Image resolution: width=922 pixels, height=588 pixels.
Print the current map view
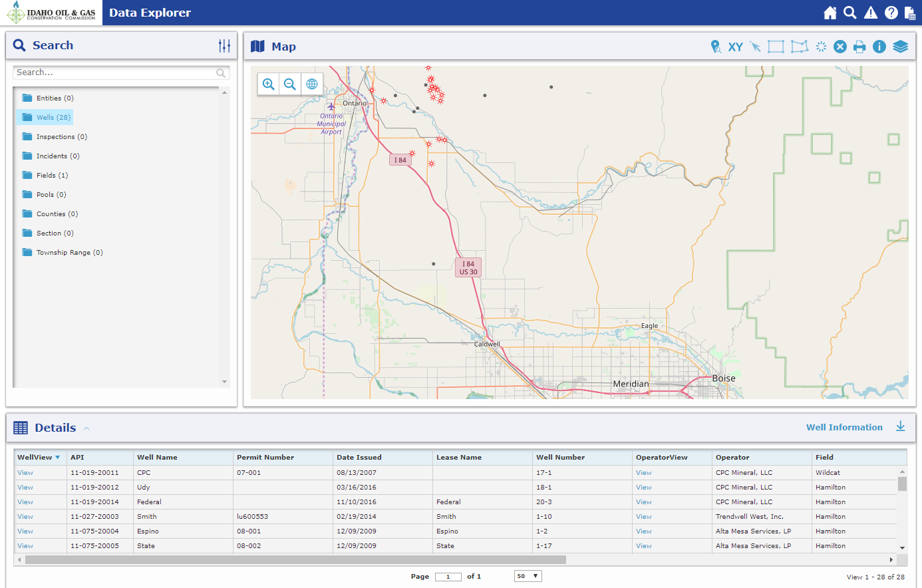click(859, 47)
